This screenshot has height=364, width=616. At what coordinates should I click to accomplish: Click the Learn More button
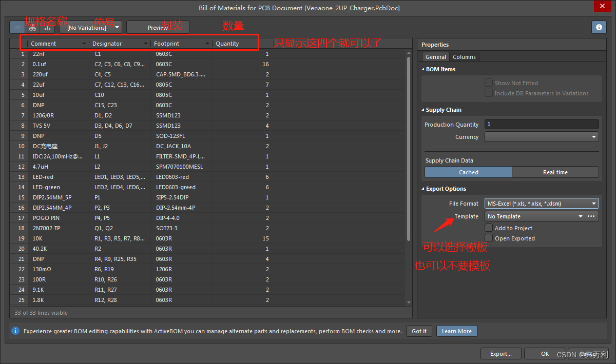456,331
